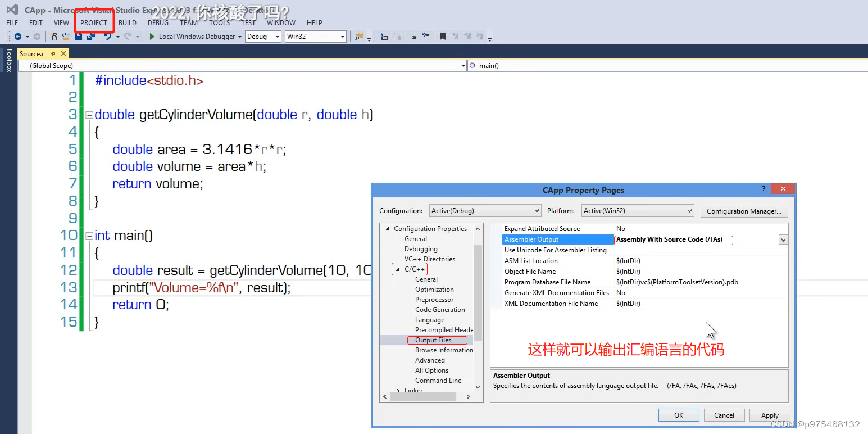Open the Find in Files icon
868x434 pixels.
[359, 37]
